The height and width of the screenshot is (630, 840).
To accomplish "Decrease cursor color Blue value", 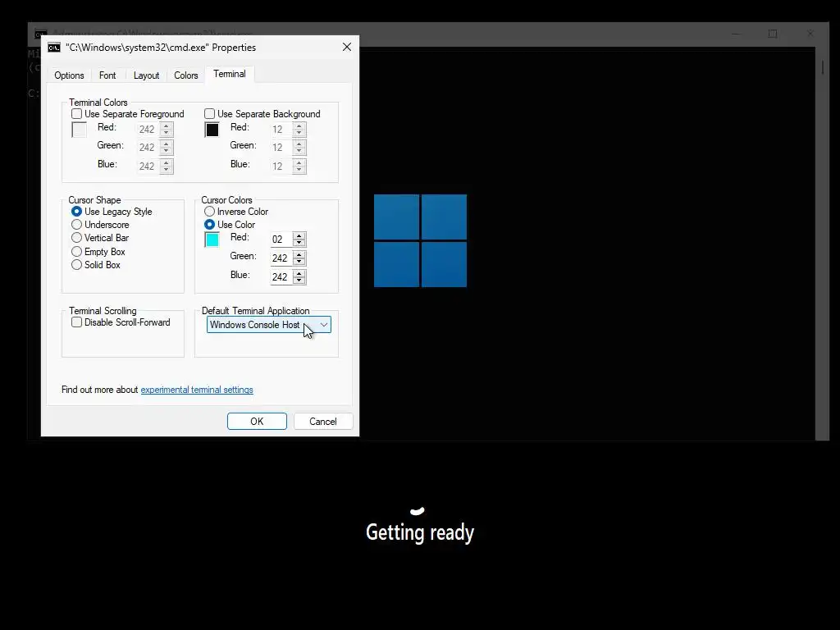I will click(x=299, y=281).
